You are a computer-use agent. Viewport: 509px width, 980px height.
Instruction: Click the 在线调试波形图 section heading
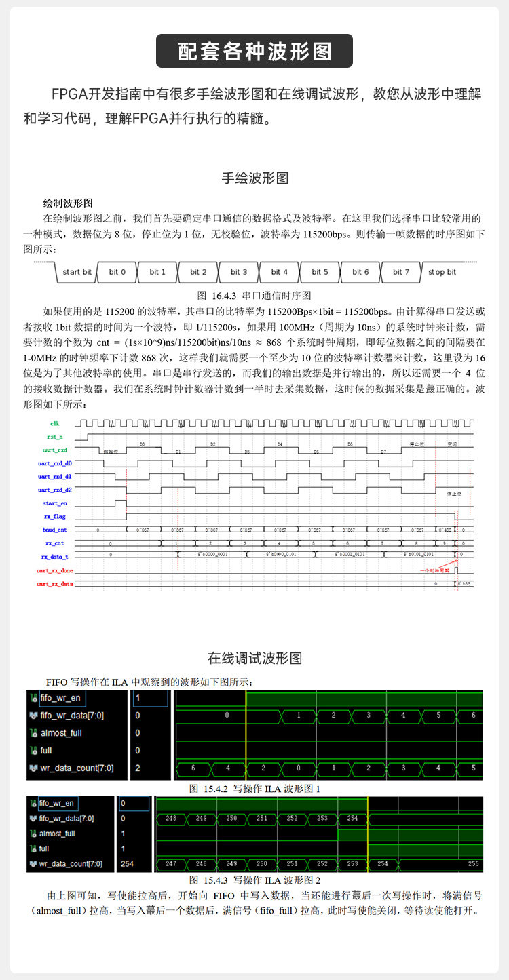click(254, 658)
